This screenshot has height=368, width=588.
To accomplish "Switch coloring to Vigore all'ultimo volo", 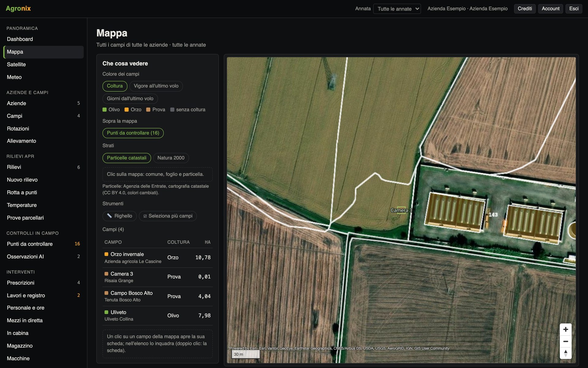I will tap(156, 86).
